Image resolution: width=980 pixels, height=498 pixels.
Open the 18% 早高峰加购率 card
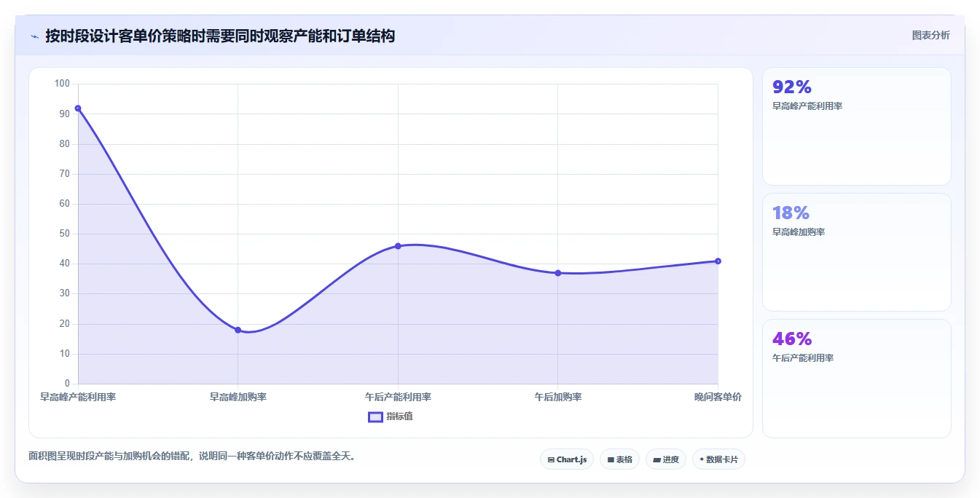pos(857,252)
